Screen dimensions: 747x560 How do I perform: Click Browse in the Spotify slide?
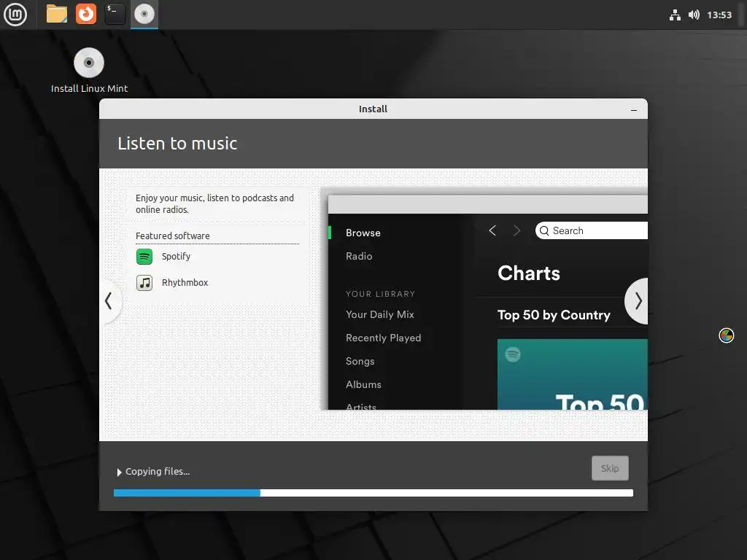pyautogui.click(x=363, y=233)
